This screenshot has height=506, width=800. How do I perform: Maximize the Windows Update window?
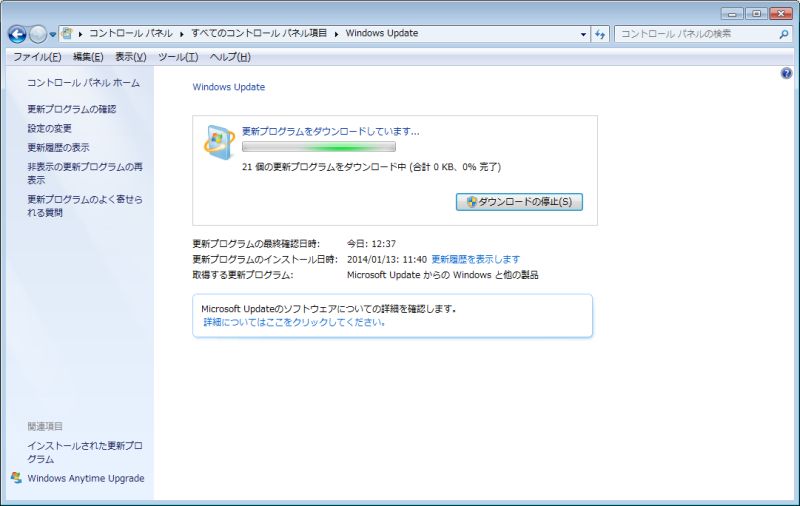756,14
